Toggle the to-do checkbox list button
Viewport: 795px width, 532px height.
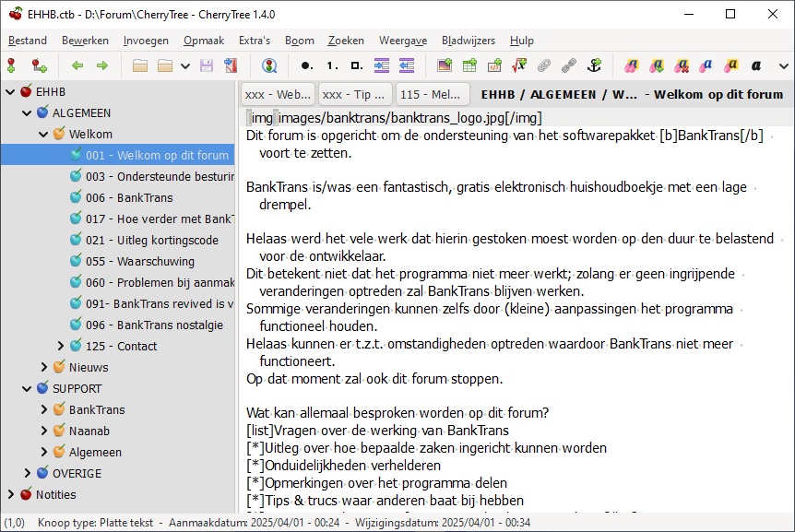(x=358, y=65)
